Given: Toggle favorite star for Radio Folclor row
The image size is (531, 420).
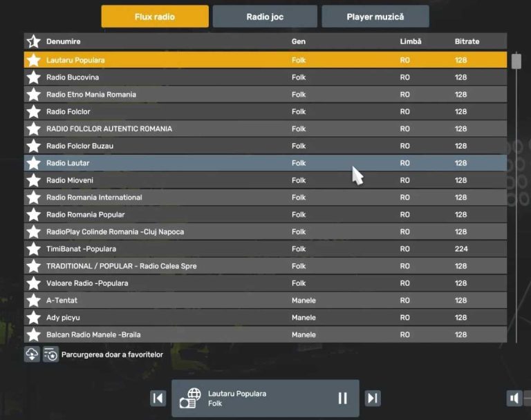Looking at the screenshot, I should tap(34, 112).
